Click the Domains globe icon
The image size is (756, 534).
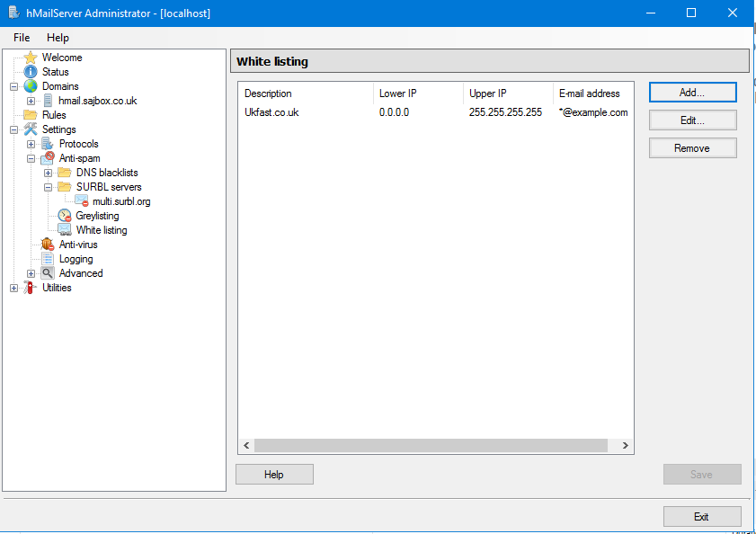[x=31, y=86]
